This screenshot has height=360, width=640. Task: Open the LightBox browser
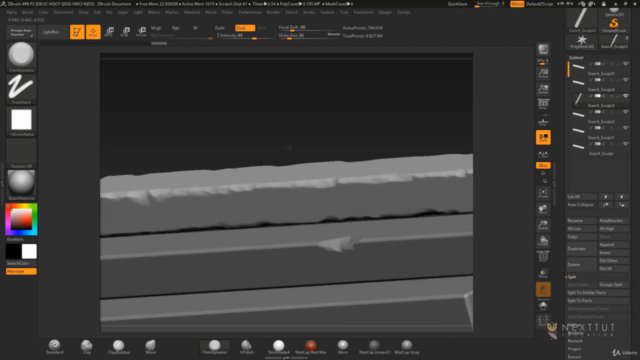click(51, 32)
